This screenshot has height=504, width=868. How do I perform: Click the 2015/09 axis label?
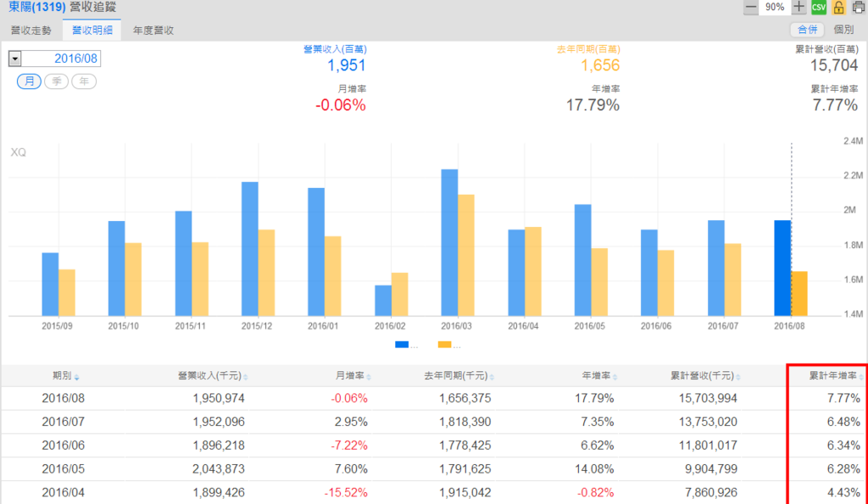(x=57, y=326)
